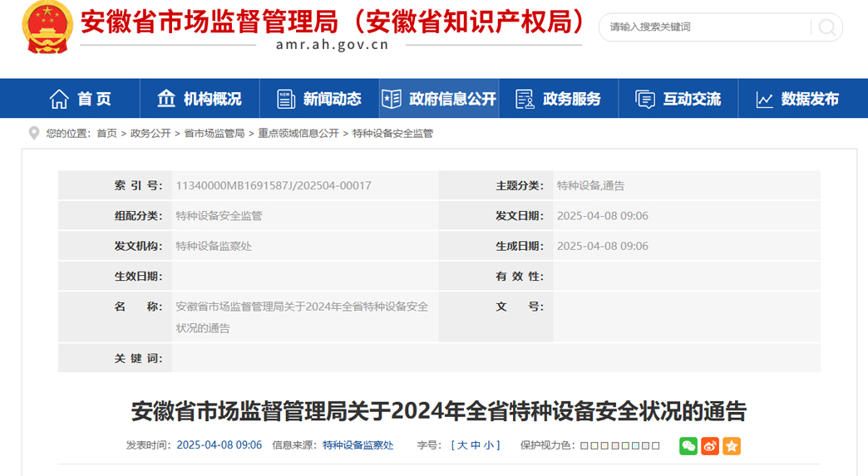Click the article headline about 2024年特种设备安全状况
The width and height of the screenshot is (868, 476).
pyautogui.click(x=439, y=411)
